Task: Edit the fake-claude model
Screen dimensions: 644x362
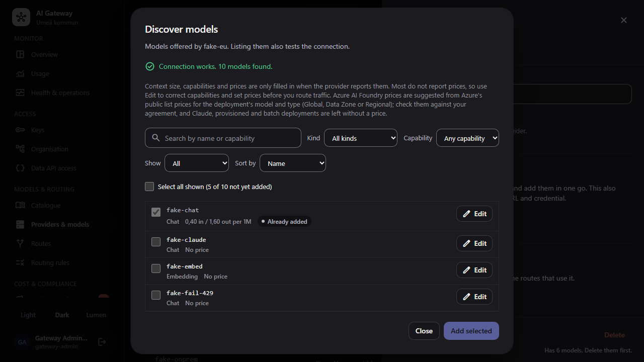Action: pyautogui.click(x=474, y=243)
